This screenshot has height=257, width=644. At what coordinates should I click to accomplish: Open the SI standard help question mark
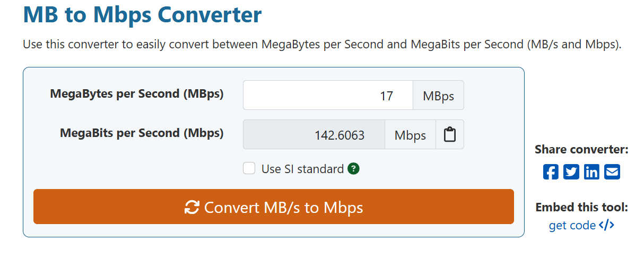pyautogui.click(x=354, y=169)
